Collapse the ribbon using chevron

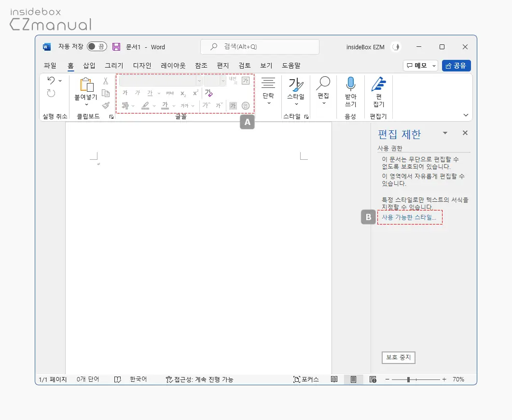[466, 115]
